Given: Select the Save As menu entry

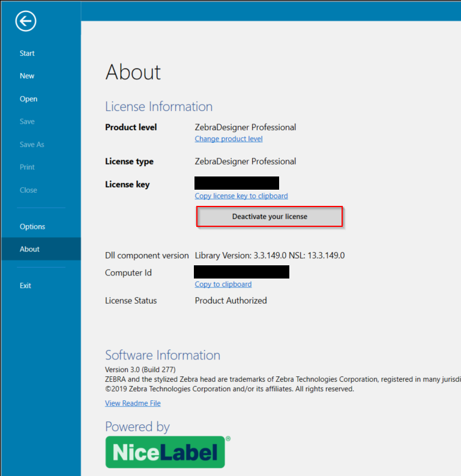Looking at the screenshot, I should 32,145.
